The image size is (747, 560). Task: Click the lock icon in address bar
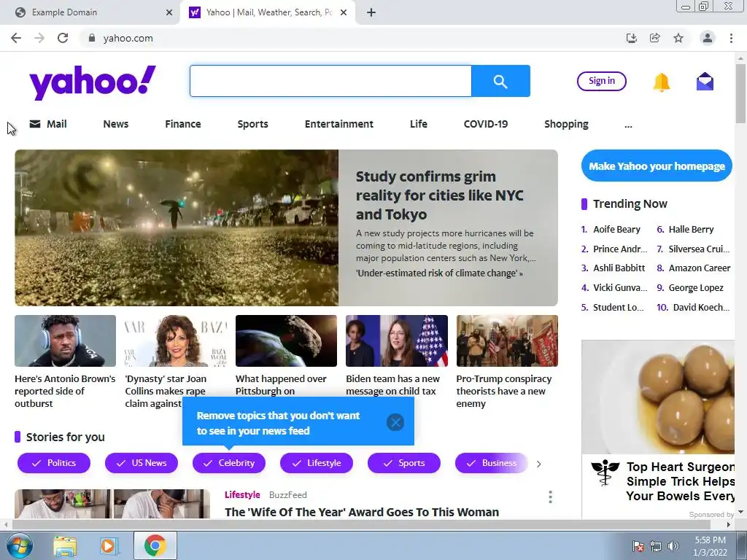click(x=92, y=38)
